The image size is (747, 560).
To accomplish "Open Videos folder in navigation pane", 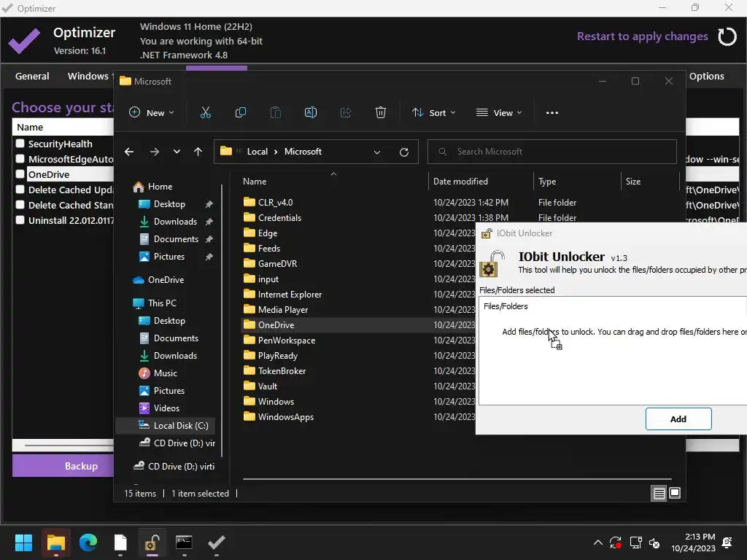I will pyautogui.click(x=166, y=408).
